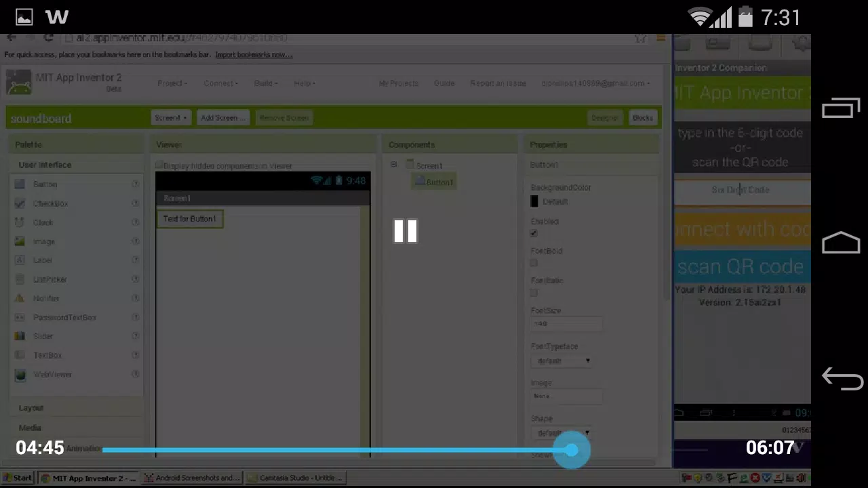Select the Notifier palette component icon

coord(20,298)
